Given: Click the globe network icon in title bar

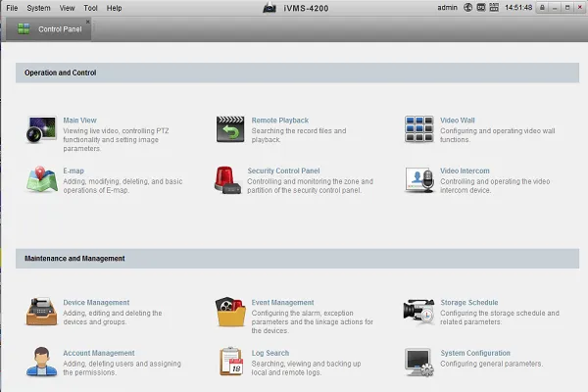Looking at the screenshot, I should point(467,8).
